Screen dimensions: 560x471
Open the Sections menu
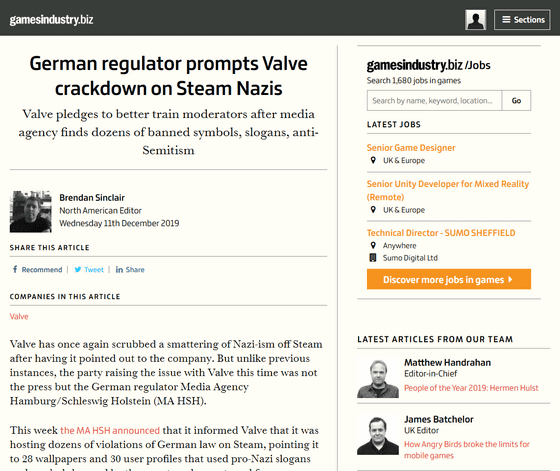tap(522, 20)
